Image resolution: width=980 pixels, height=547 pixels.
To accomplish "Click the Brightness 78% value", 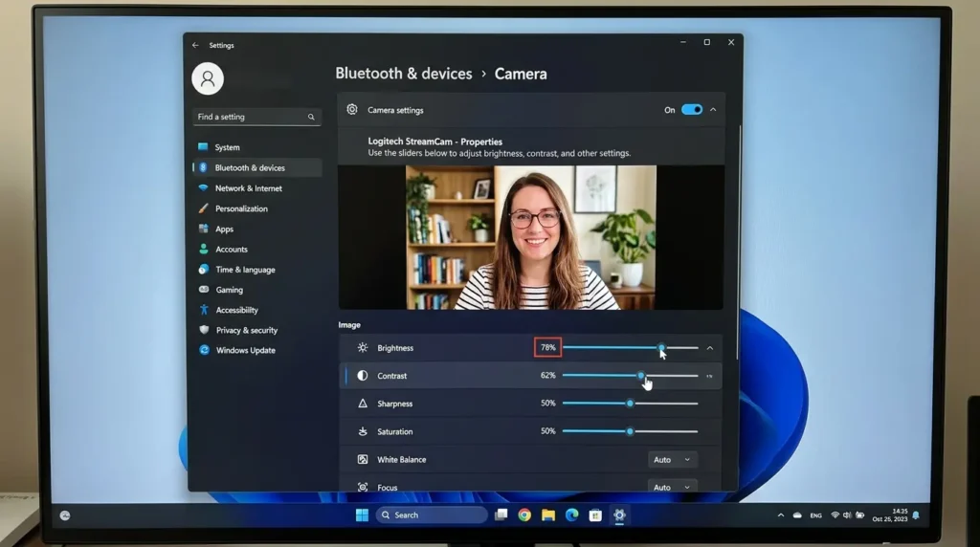I will pos(548,348).
